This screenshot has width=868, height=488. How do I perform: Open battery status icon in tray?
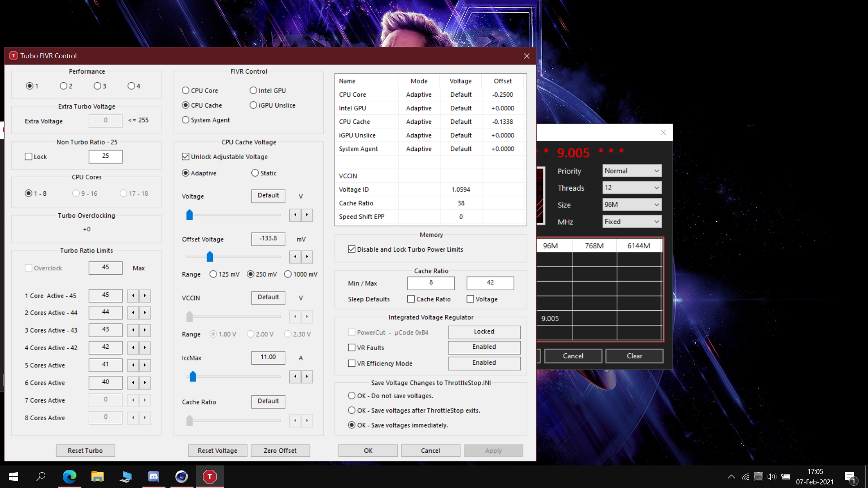click(786, 477)
